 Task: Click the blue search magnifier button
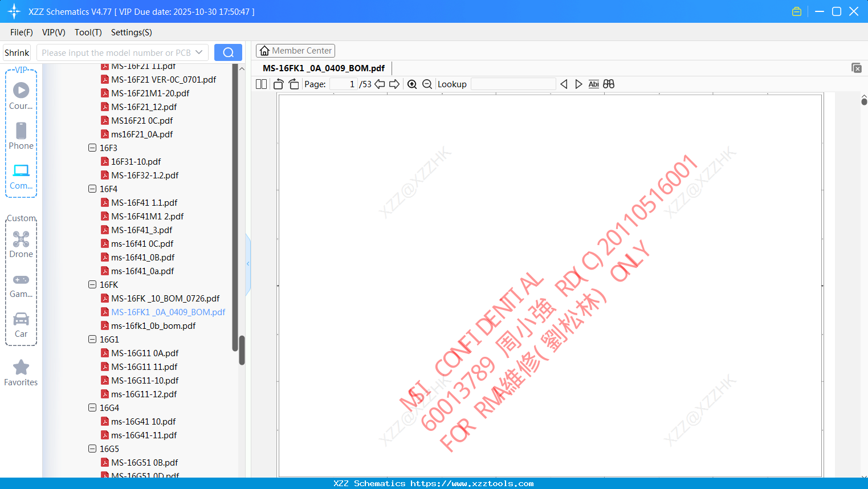[228, 52]
